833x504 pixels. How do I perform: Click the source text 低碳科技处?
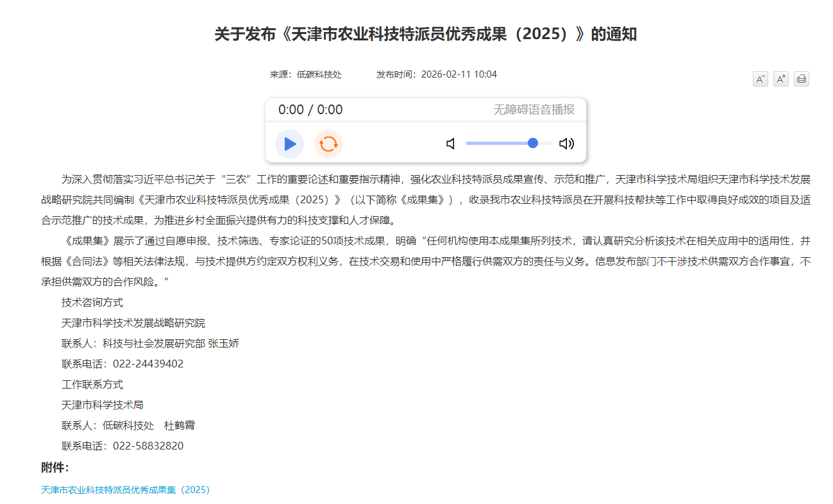coord(319,74)
